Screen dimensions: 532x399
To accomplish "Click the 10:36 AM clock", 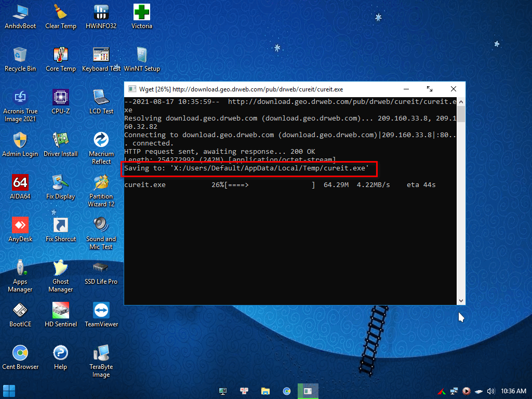I will pos(513,391).
